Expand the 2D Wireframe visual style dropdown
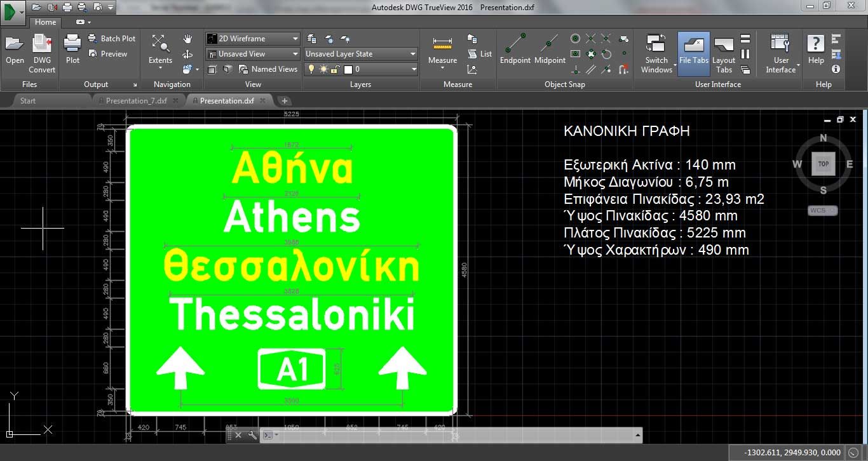868x461 pixels. tap(295, 39)
